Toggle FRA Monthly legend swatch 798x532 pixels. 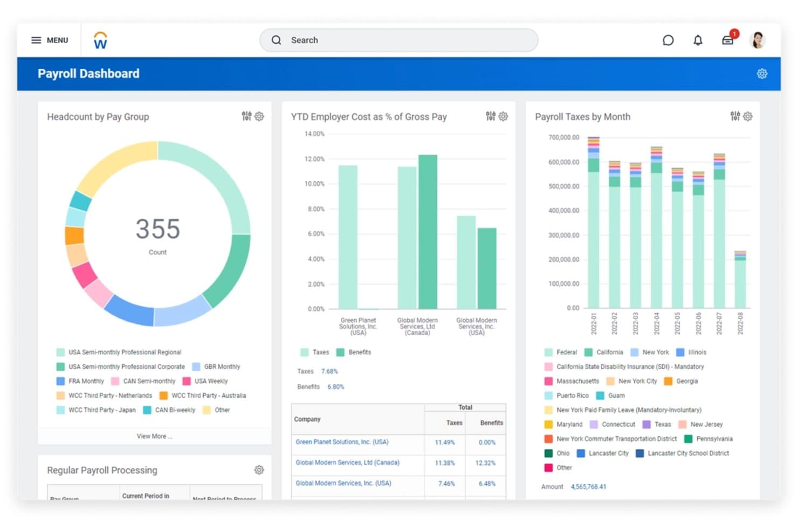pyautogui.click(x=61, y=382)
